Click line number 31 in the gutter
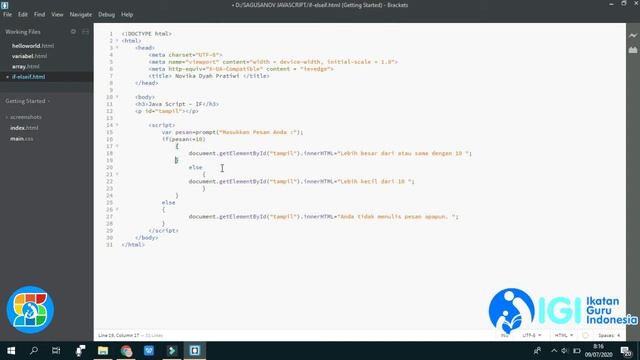The height and width of the screenshot is (360, 640). point(109,245)
